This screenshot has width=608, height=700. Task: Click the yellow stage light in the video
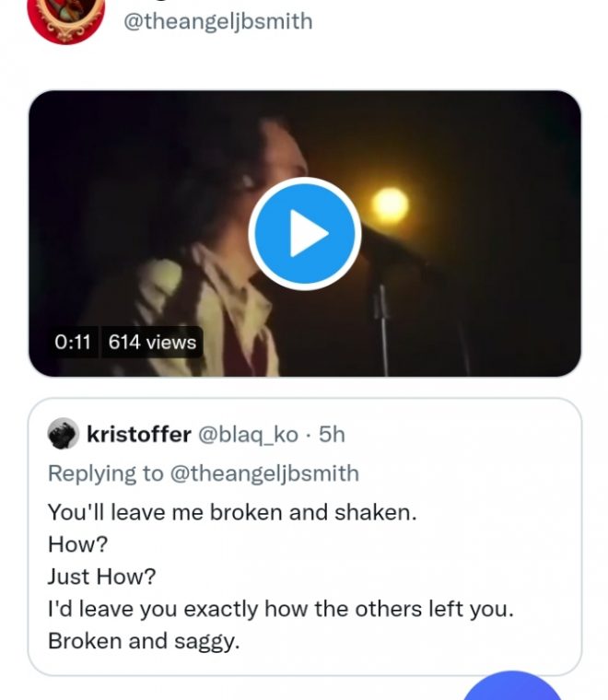pyautogui.click(x=390, y=204)
